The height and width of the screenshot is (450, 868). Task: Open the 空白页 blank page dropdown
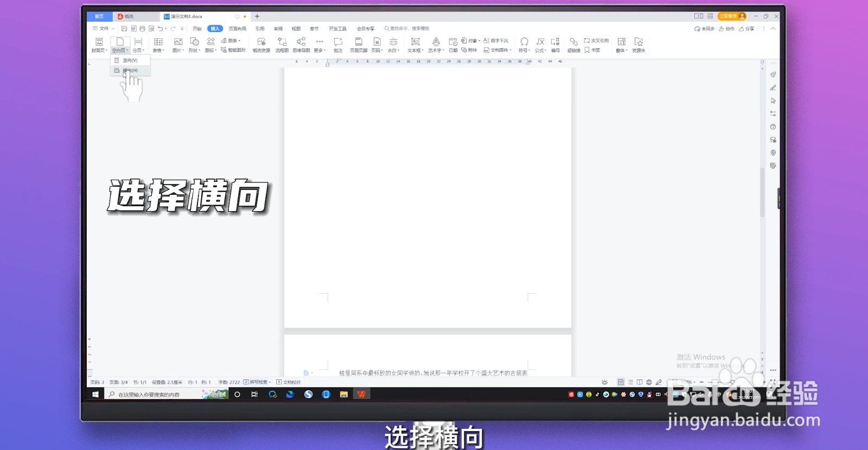click(x=120, y=45)
